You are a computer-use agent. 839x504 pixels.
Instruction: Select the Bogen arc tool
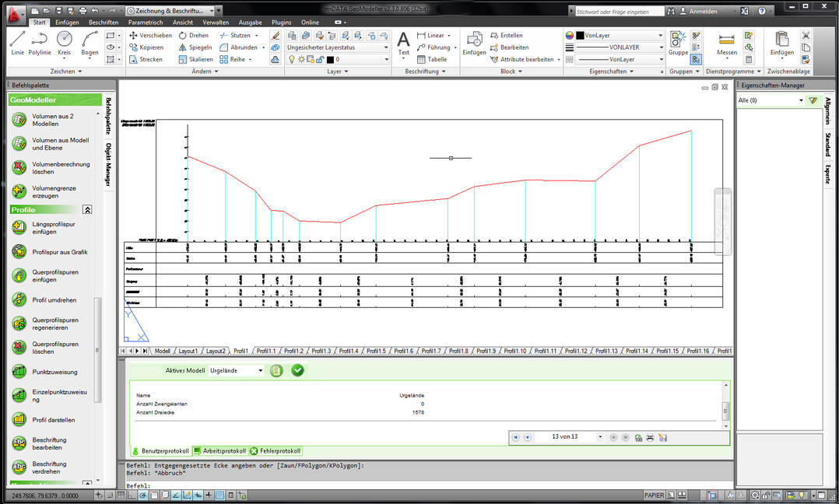[90, 43]
